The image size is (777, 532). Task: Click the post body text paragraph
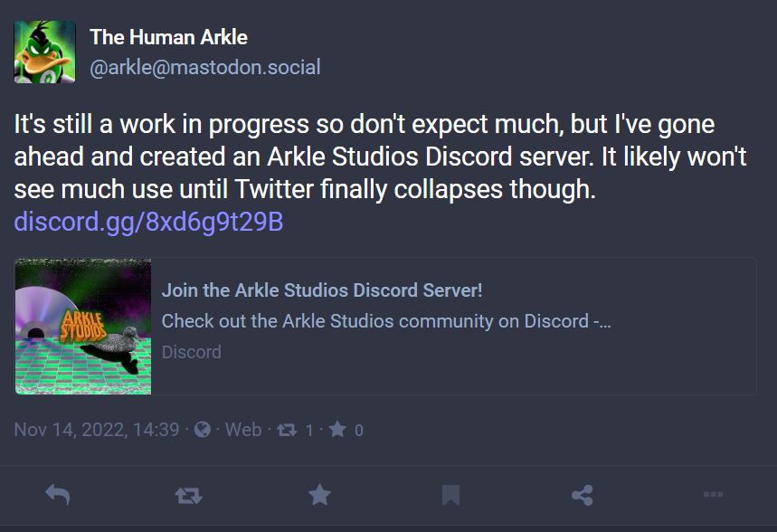[380, 157]
